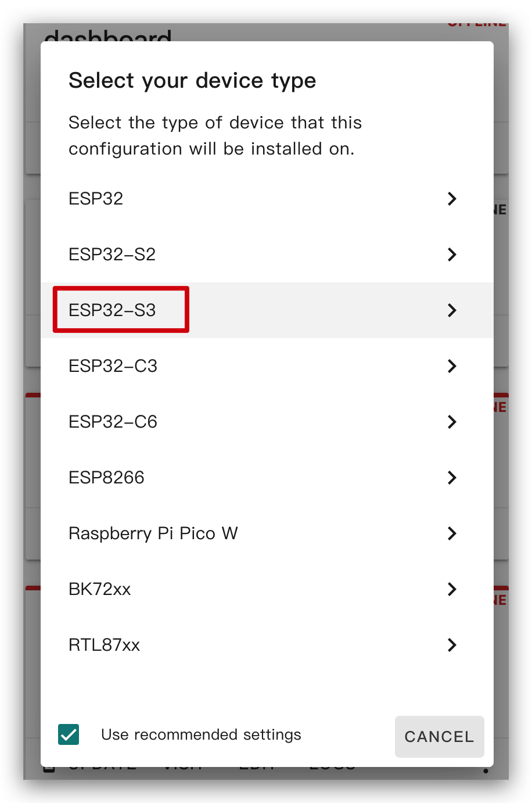The image size is (532, 803).
Task: Click the Use recommended settings label
Action: coord(201,734)
